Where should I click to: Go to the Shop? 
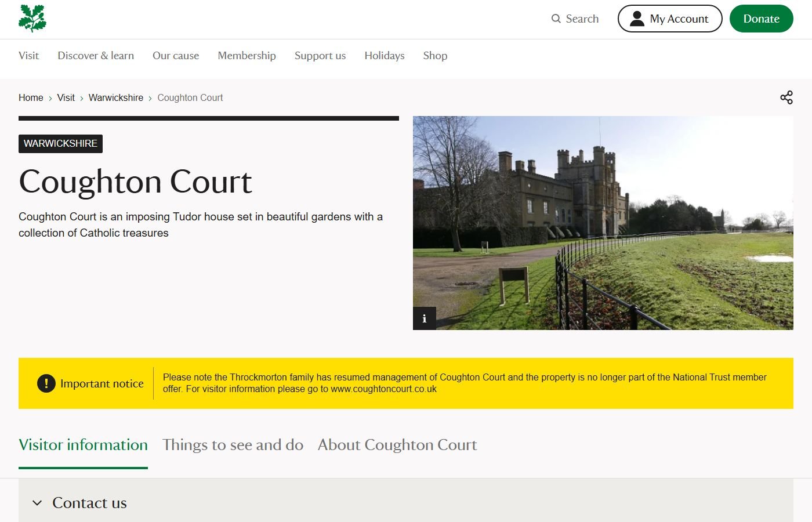pyautogui.click(x=435, y=56)
